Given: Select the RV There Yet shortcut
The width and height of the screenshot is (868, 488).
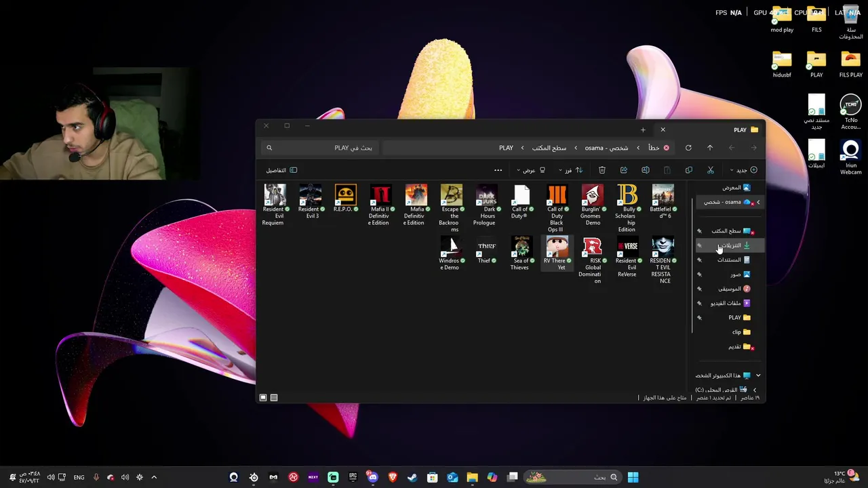Looking at the screenshot, I should click(x=557, y=253).
